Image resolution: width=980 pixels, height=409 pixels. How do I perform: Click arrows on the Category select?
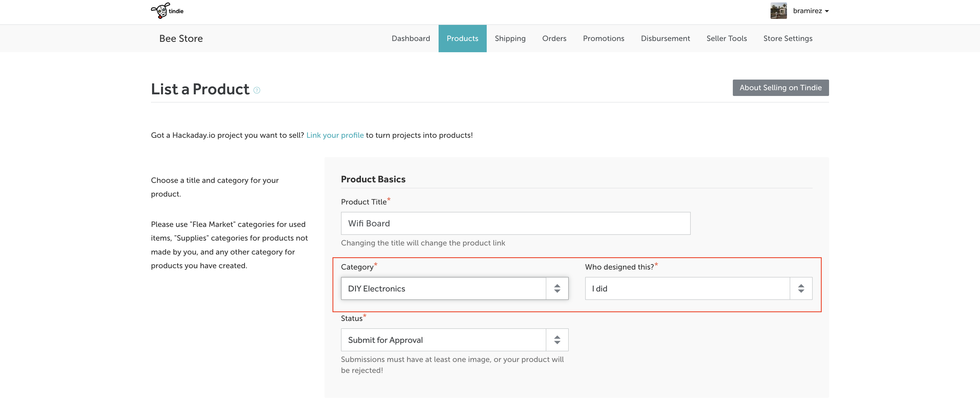557,288
